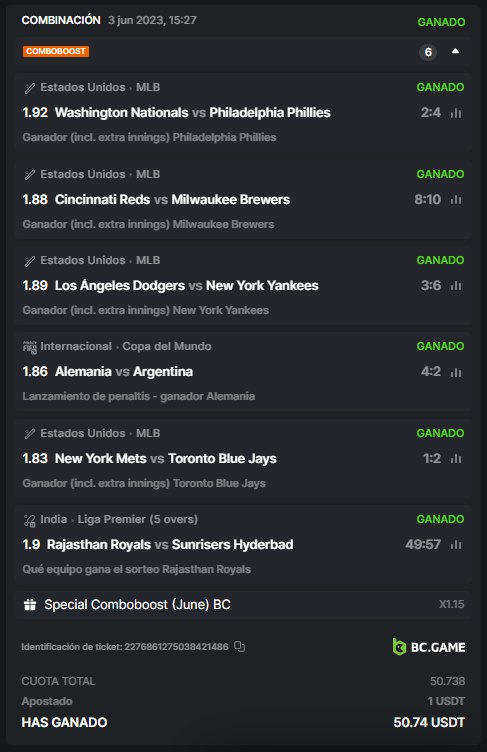Open stats icon for Dodgers vs Yankees

click(x=456, y=286)
